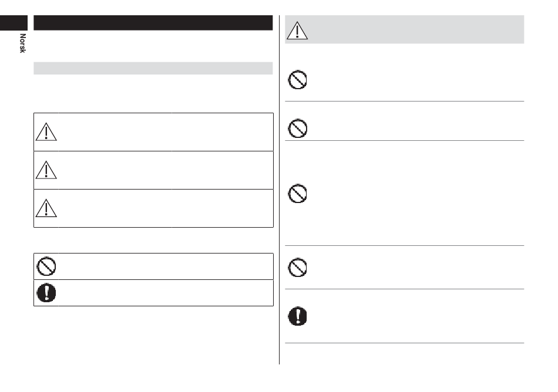This screenshot has width=558, height=392.
Task: Select the top warning triangle in left table
Action: tap(46, 132)
